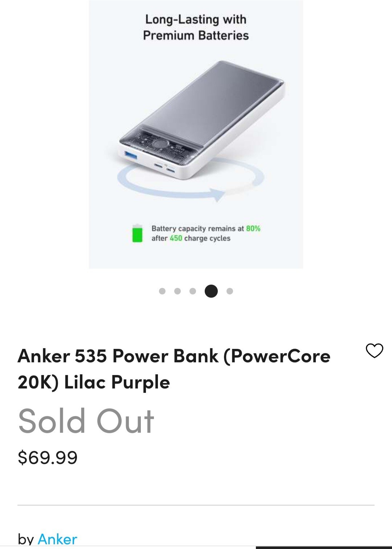Viewport: 392px width, 549px height.
Task: Tap the Long-Lasting with Premium Batteries headline
Action: tap(196, 27)
